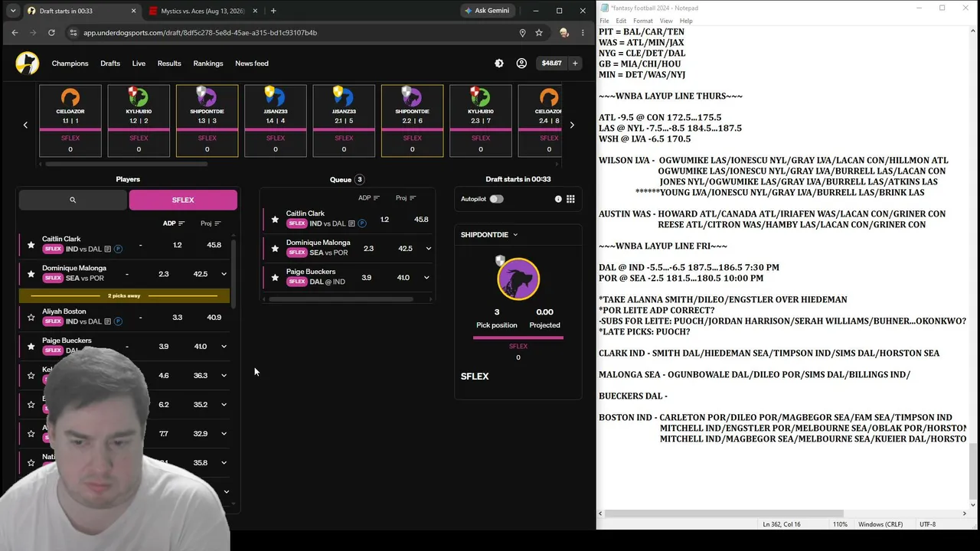Reload the Chrome page
The image size is (980, 551).
coord(51,33)
